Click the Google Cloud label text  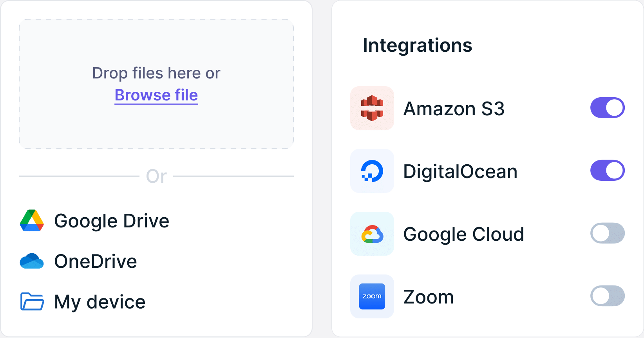[464, 234]
